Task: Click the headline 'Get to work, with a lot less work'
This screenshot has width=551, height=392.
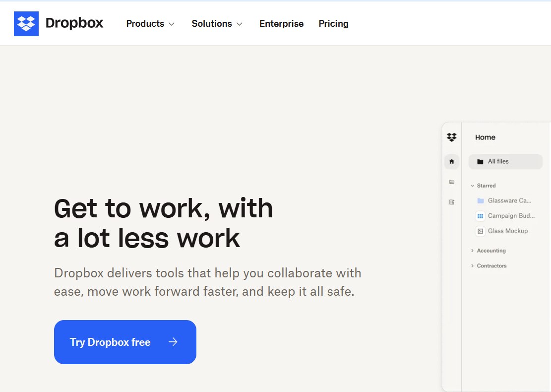Action: [x=163, y=223]
